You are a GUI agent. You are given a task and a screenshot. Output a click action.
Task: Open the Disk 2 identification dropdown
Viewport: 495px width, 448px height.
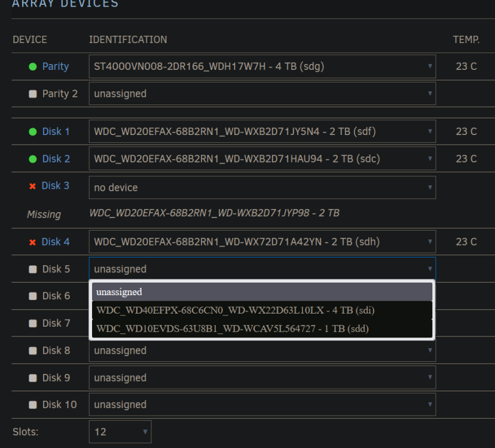coord(262,158)
